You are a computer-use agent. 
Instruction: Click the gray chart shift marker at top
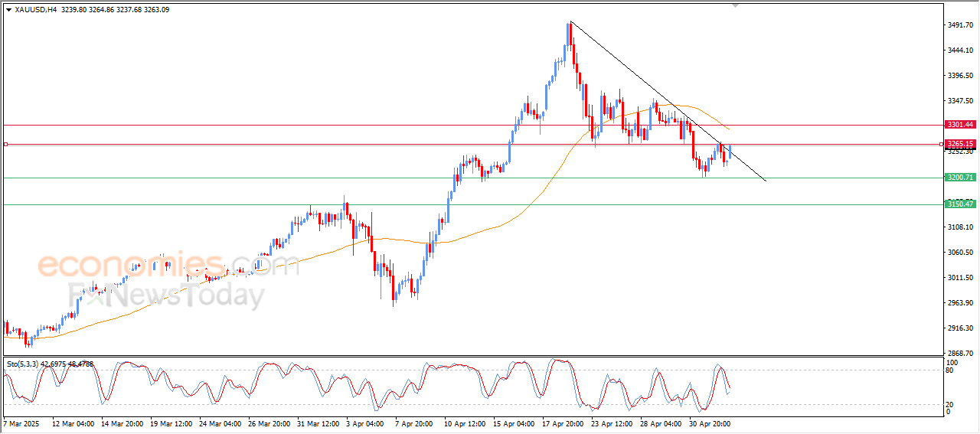point(736,5)
